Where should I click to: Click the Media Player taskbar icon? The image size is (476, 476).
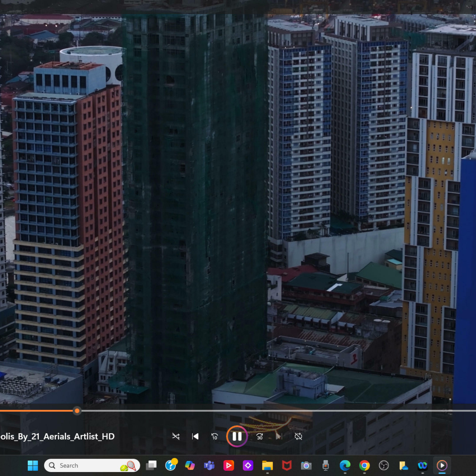[x=442, y=465]
